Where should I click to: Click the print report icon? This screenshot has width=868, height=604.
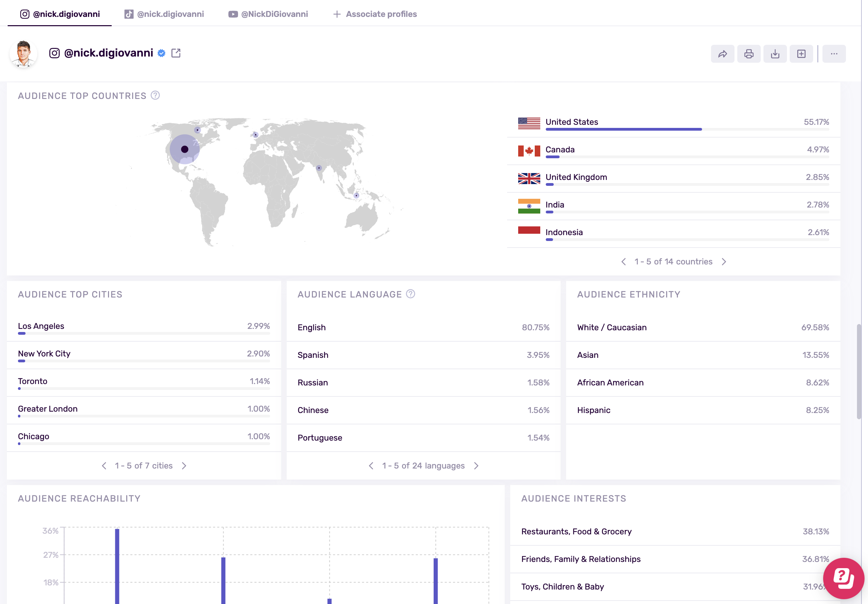[749, 54]
